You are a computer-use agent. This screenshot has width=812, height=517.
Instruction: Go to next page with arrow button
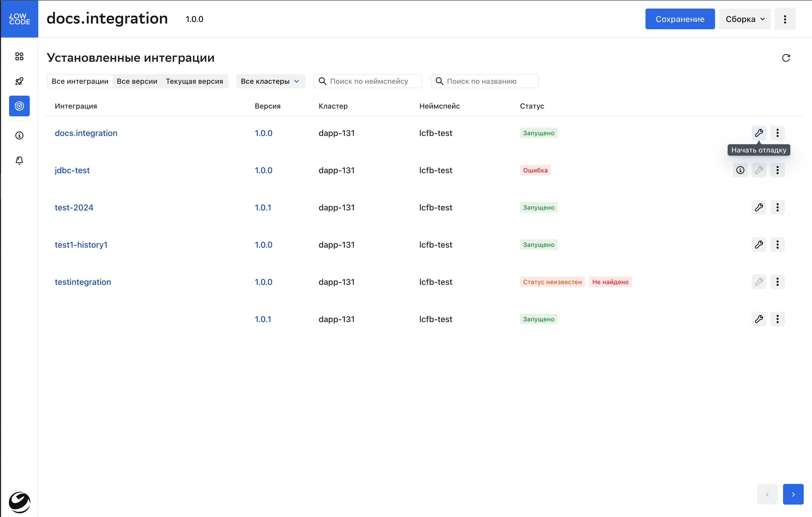pos(793,494)
